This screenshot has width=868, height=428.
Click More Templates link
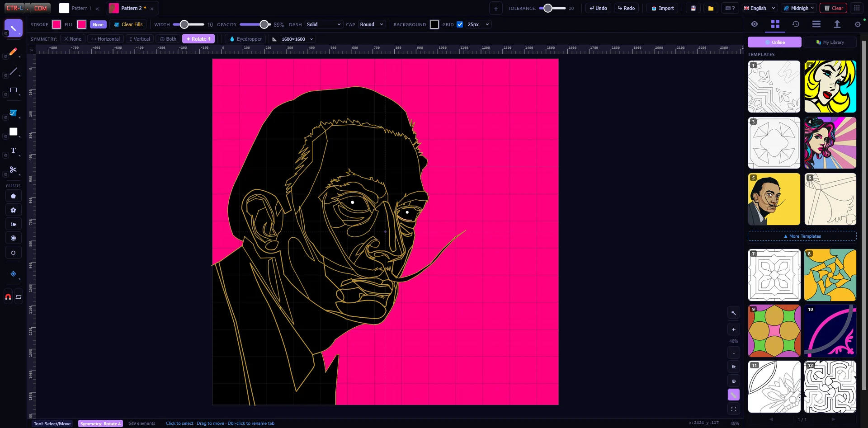[802, 236]
